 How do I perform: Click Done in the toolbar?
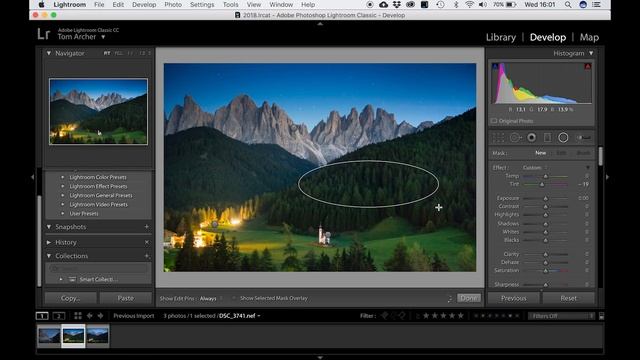point(469,298)
